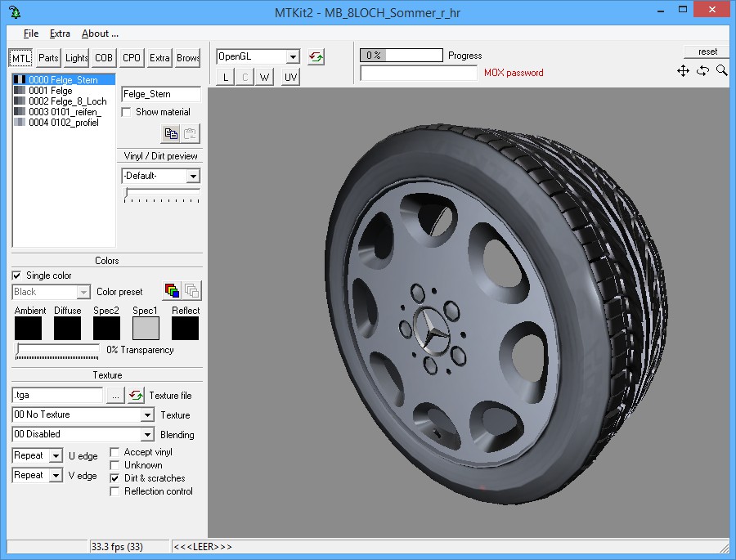Open the -Default- vinyl preview dropdown
The height and width of the screenshot is (560, 736).
tap(193, 176)
